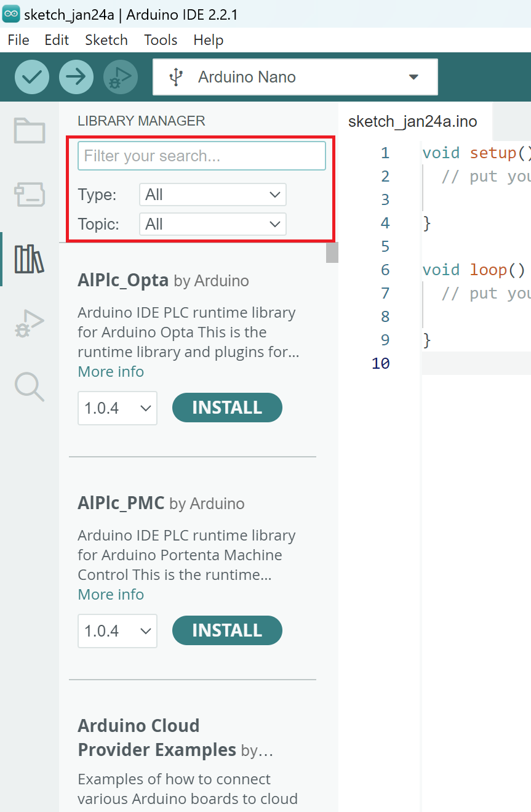This screenshot has height=812, width=531.
Task: Install the AlPlc_PMC library
Action: [227, 630]
